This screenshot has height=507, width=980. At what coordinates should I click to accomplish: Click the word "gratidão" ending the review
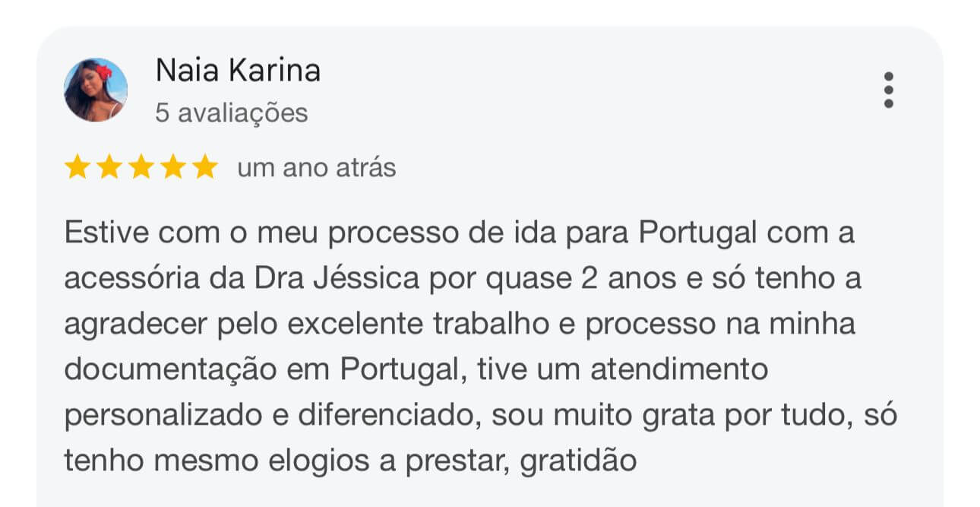tap(577, 461)
